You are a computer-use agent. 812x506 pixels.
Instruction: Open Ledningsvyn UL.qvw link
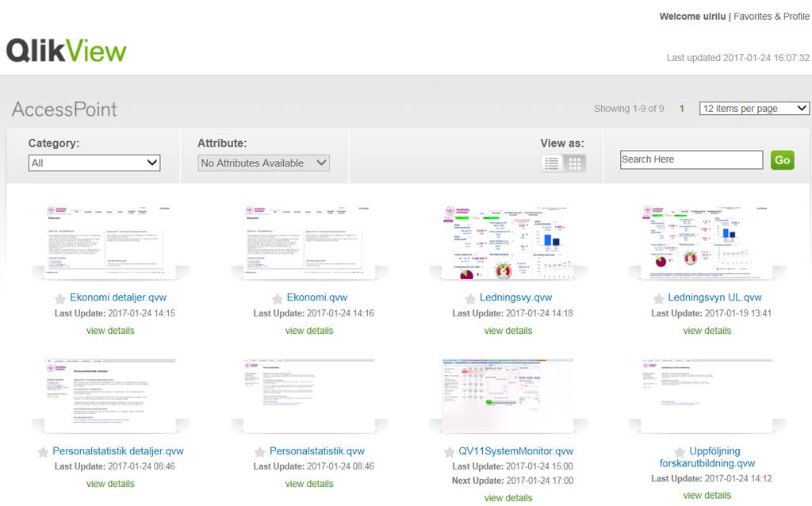(714, 297)
